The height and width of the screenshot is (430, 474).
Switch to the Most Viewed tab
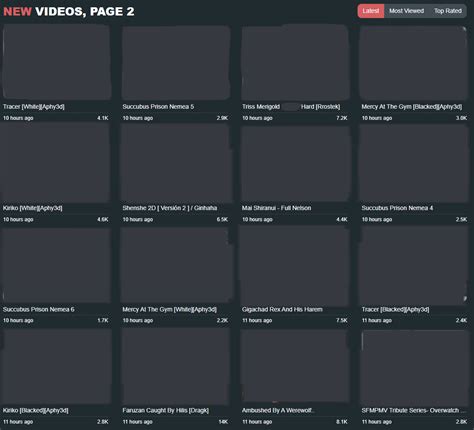(406, 11)
